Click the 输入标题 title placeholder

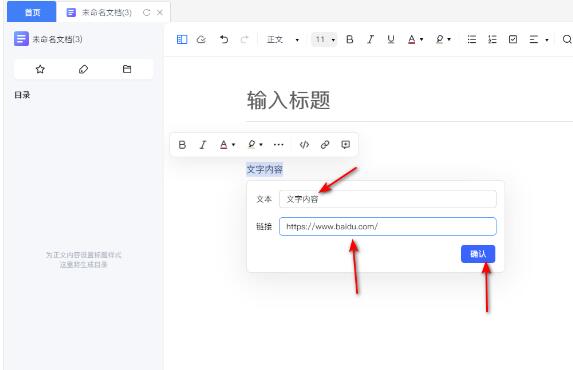pyautogui.click(x=289, y=100)
